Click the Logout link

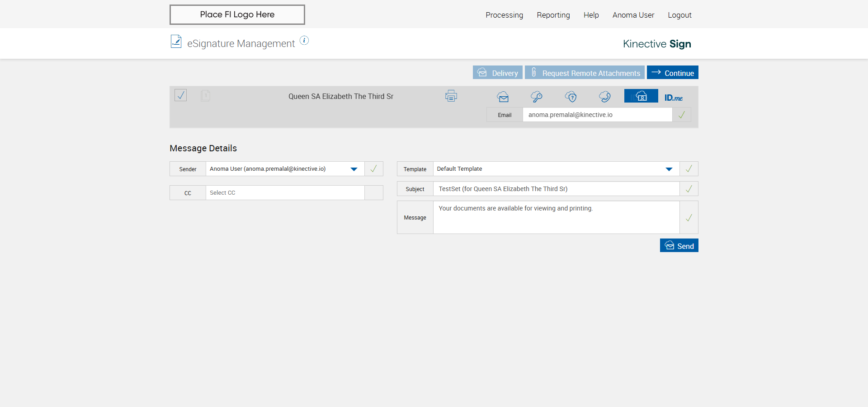[x=679, y=15]
